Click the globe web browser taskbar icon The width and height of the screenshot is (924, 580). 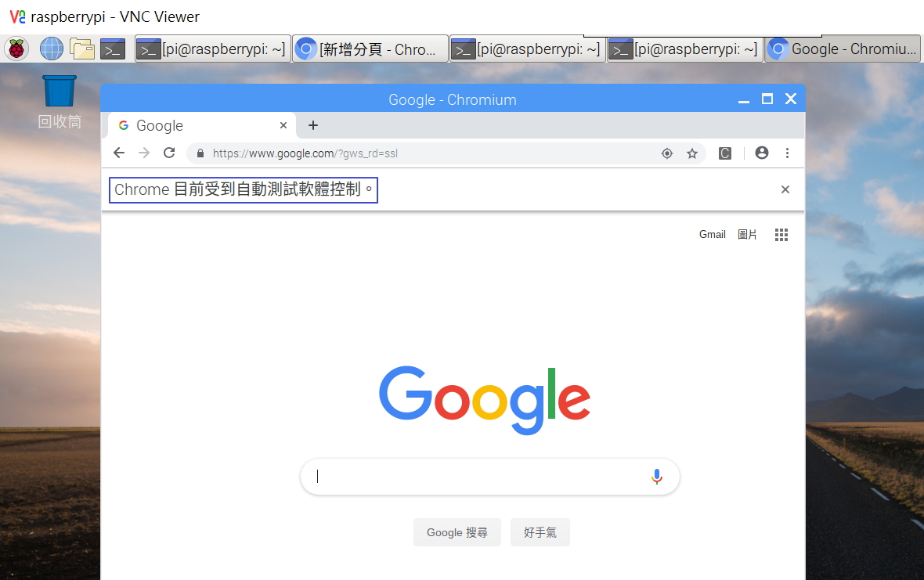coord(50,48)
